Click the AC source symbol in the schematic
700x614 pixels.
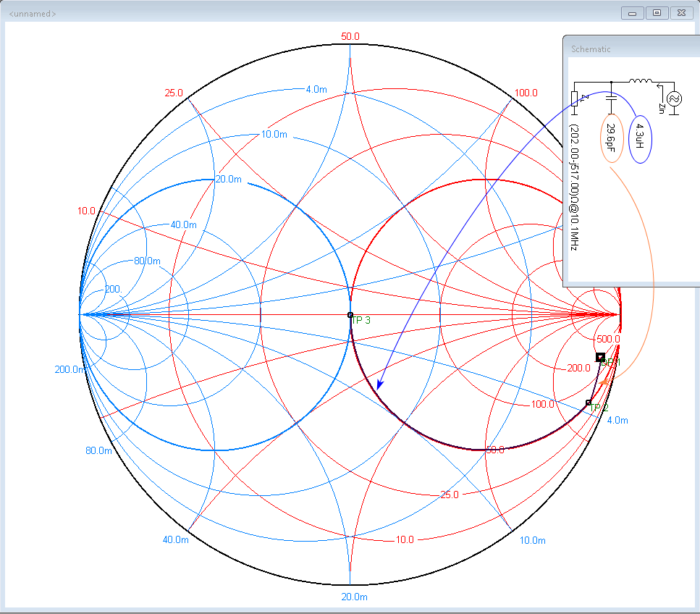click(x=674, y=99)
